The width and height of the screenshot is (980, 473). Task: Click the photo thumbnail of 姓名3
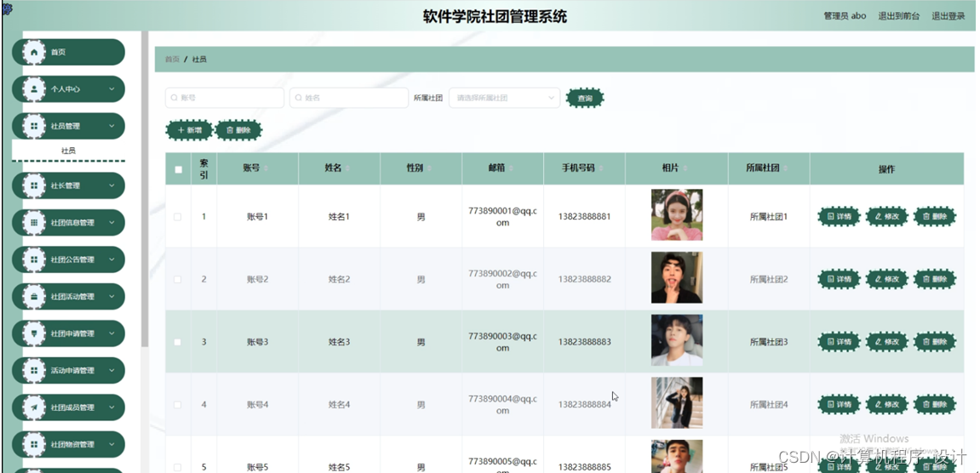coord(677,340)
